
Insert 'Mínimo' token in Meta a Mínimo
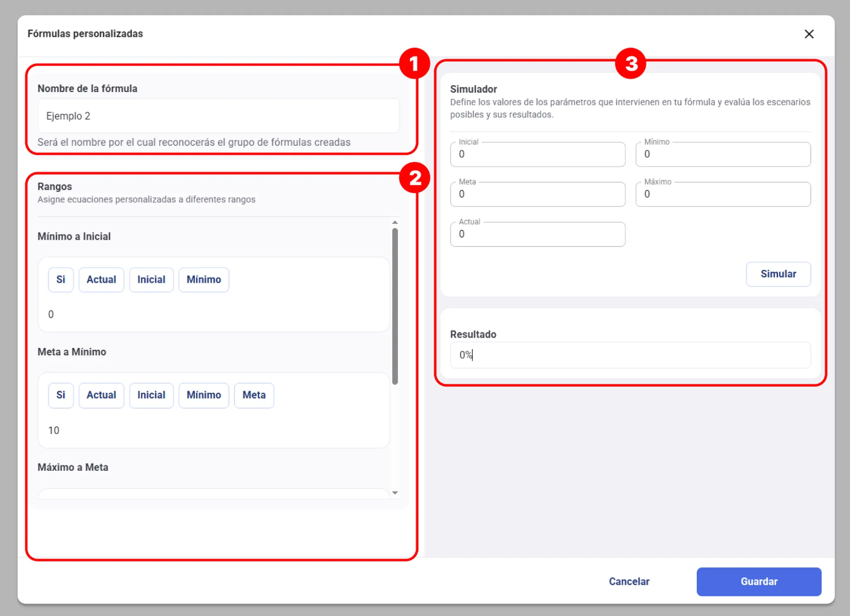[x=203, y=395]
